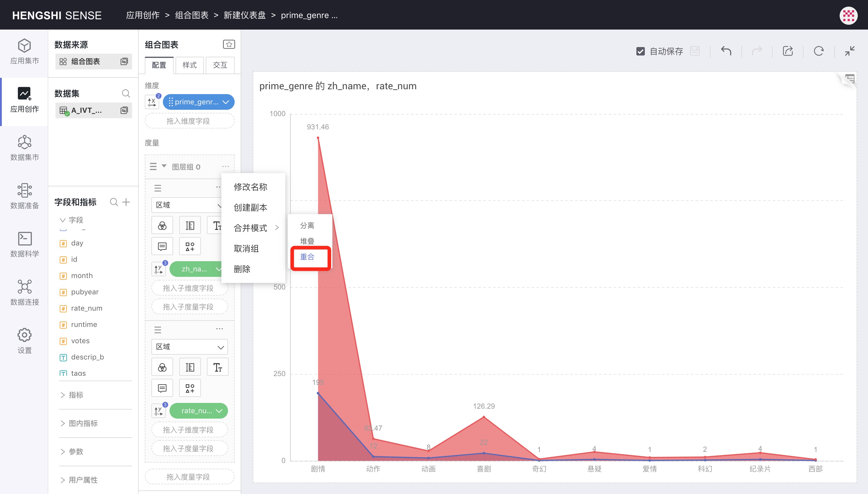Click the redo arrow in toolbar
Screen dimensions: 868x494
[757, 51]
